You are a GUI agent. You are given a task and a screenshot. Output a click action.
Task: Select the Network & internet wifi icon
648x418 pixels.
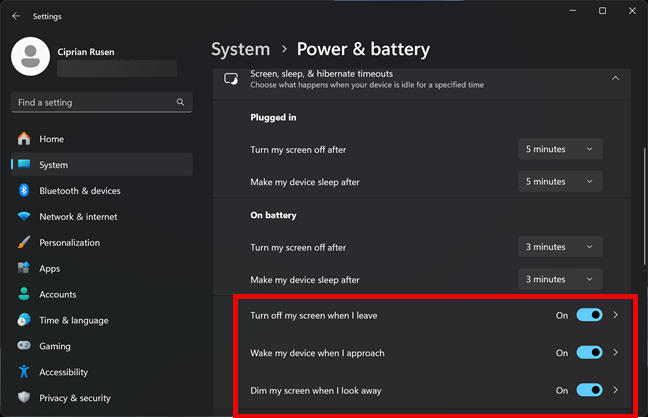tap(24, 216)
